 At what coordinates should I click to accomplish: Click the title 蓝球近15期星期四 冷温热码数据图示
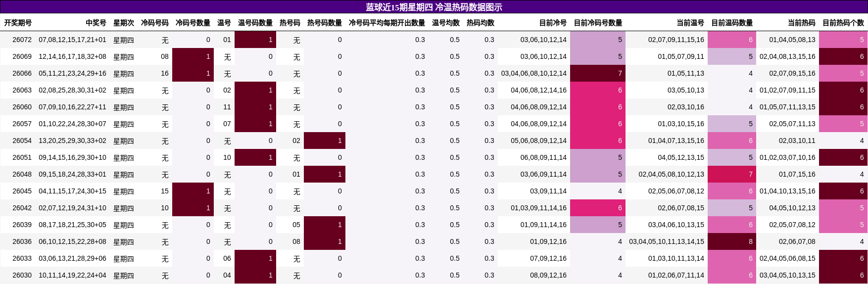(434, 7)
